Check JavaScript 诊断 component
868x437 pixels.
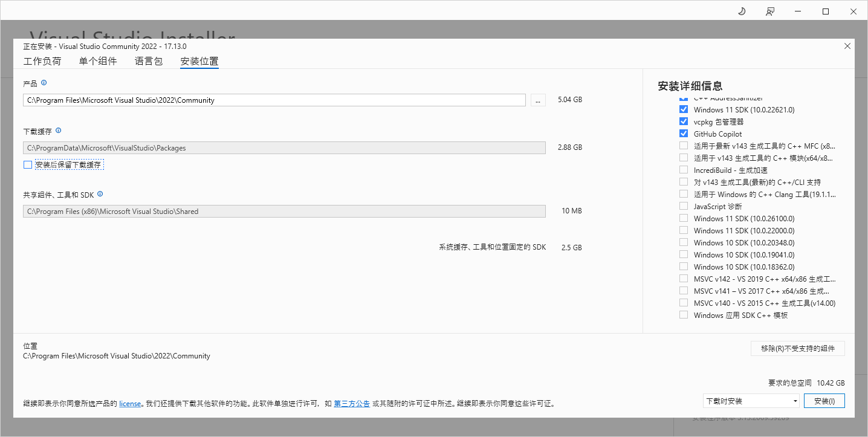[x=684, y=206]
